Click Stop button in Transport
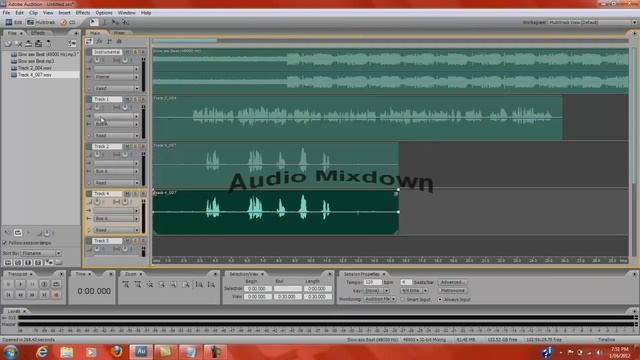 [x=8, y=284]
